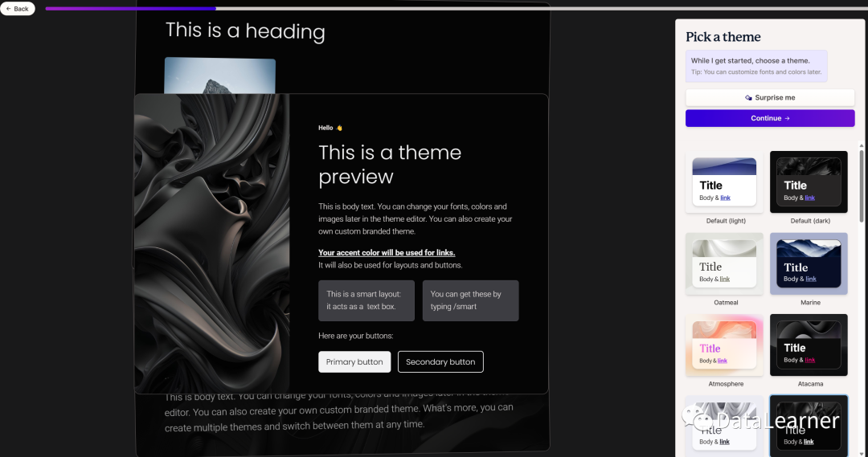Screen dimensions: 868x457
Task: Select the Default (dark) theme thumbnail
Action: [809, 182]
